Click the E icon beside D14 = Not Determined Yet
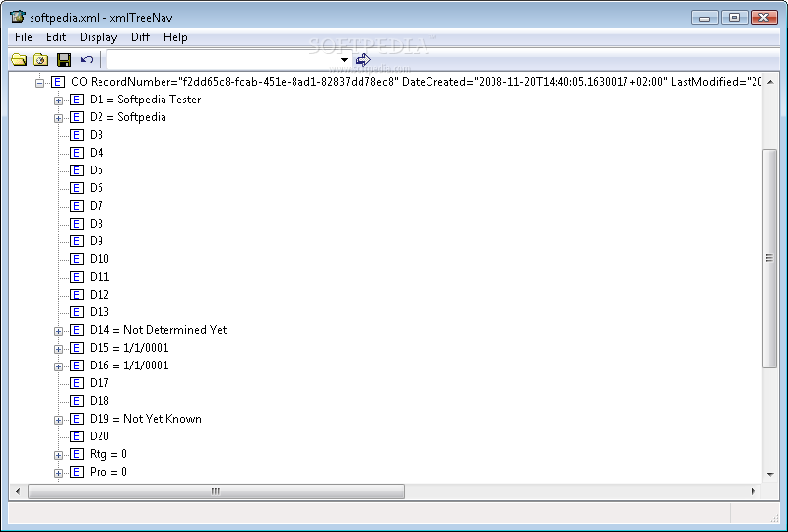788x532 pixels. (77, 330)
